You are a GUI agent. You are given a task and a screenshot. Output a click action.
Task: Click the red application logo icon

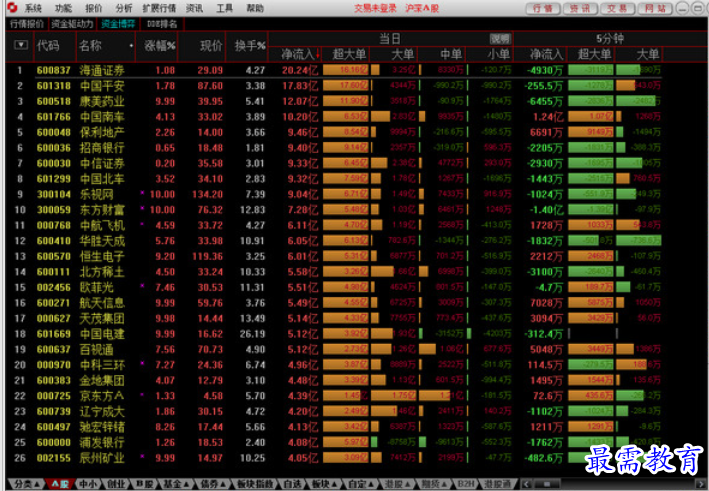click(x=12, y=7)
